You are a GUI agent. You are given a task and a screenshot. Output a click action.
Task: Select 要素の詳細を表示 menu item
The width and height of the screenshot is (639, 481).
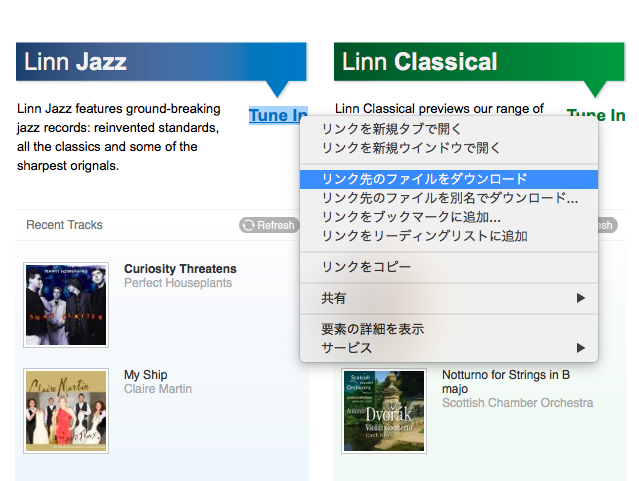click(449, 329)
